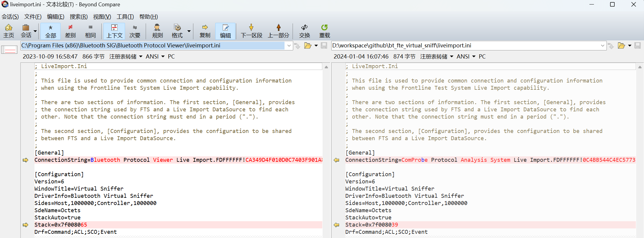Click the right Stack line copy-left arrow
Viewport: 644px width, 238px height.
pyautogui.click(x=336, y=225)
